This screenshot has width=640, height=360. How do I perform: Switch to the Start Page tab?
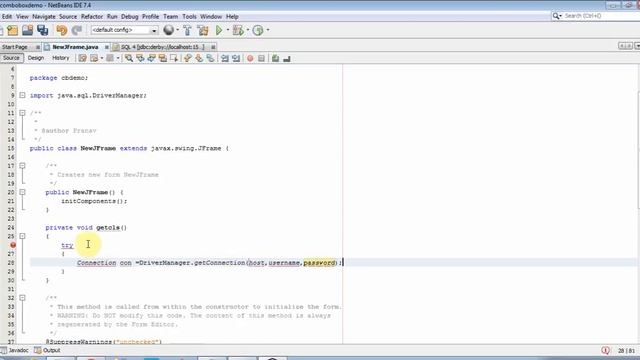[15, 47]
